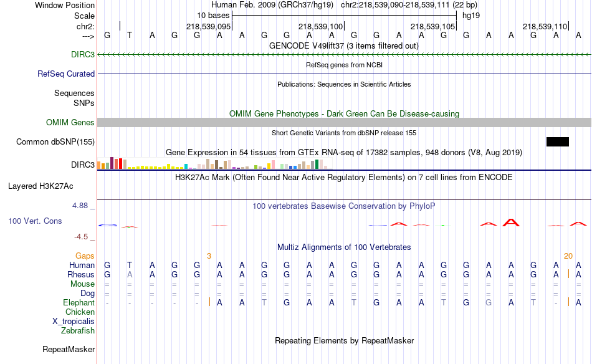Click the hg19 label beside scale bar
The height and width of the screenshot is (364, 592).
tap(471, 16)
